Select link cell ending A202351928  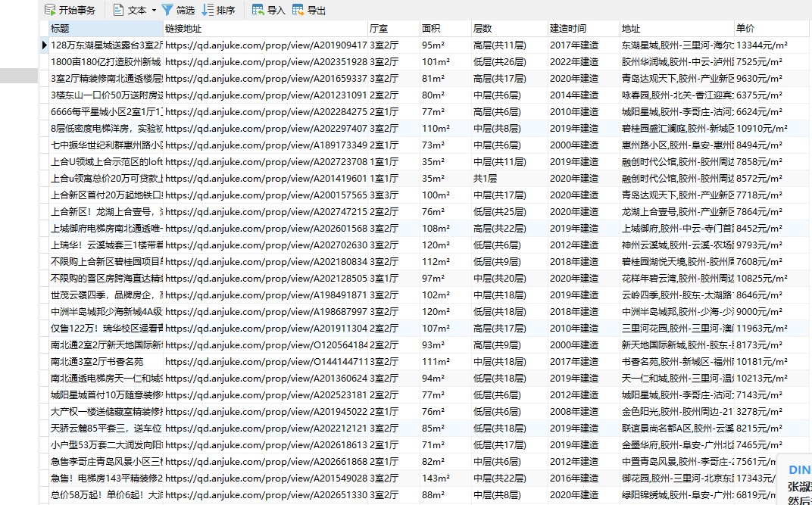click(x=266, y=61)
